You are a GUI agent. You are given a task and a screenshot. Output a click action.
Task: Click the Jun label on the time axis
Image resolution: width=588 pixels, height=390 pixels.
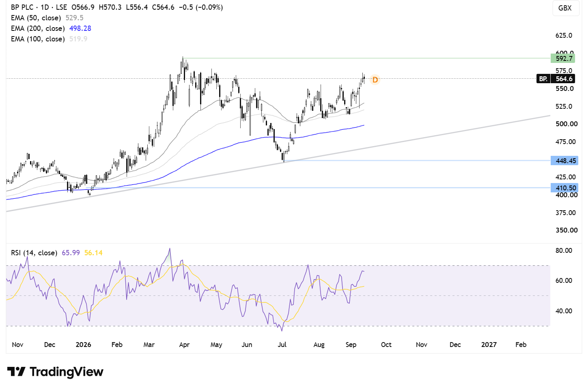(247, 345)
